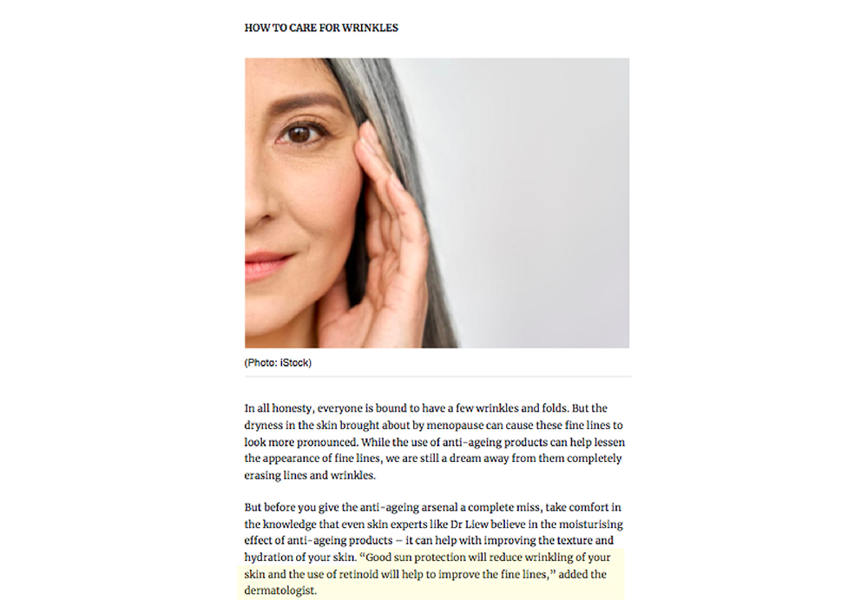Click the blank grey photo background

(x=531, y=205)
